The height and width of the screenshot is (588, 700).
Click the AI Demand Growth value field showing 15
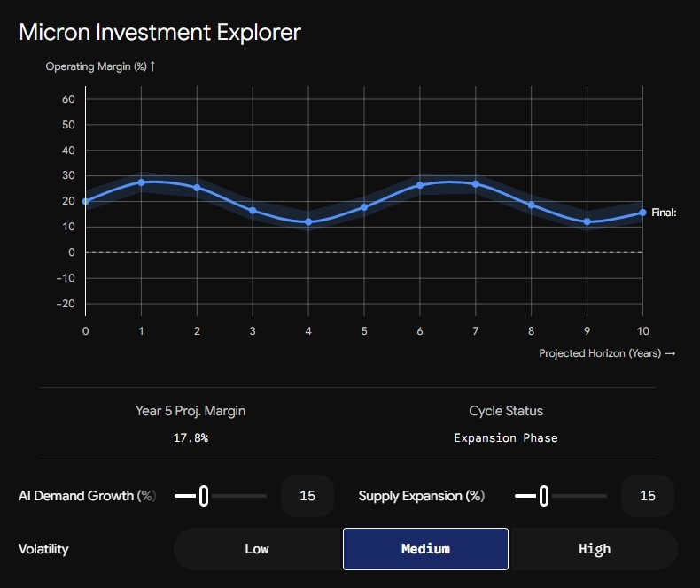point(307,496)
